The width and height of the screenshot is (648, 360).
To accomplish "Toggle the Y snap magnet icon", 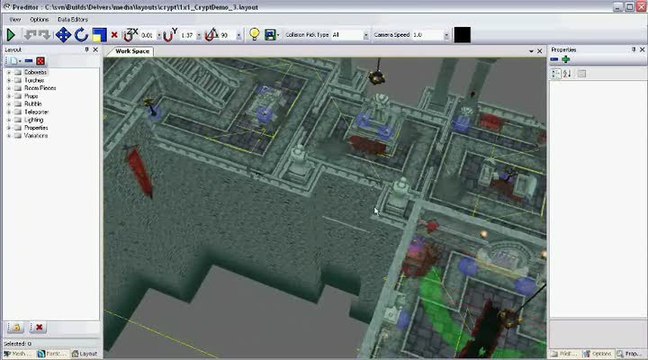I will [170, 35].
